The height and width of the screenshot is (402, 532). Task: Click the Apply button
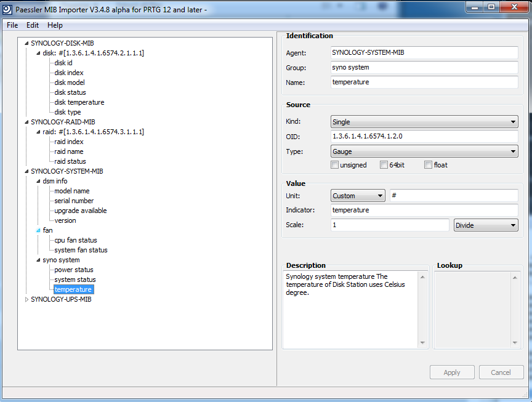point(452,372)
